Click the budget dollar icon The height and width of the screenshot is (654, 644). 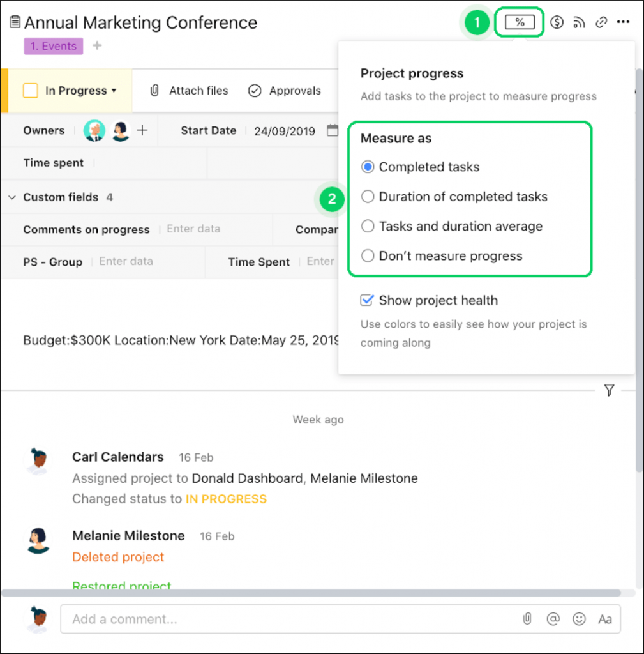pyautogui.click(x=556, y=22)
